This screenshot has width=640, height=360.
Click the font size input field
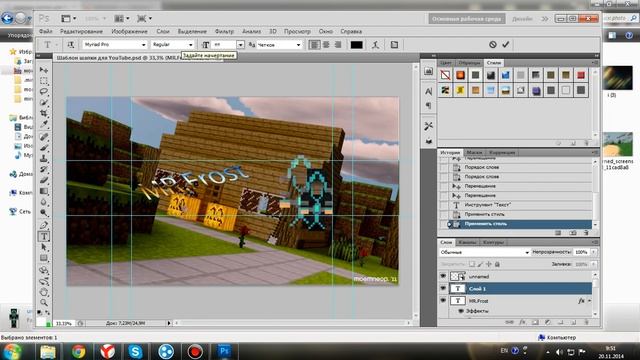pyautogui.click(x=224, y=44)
